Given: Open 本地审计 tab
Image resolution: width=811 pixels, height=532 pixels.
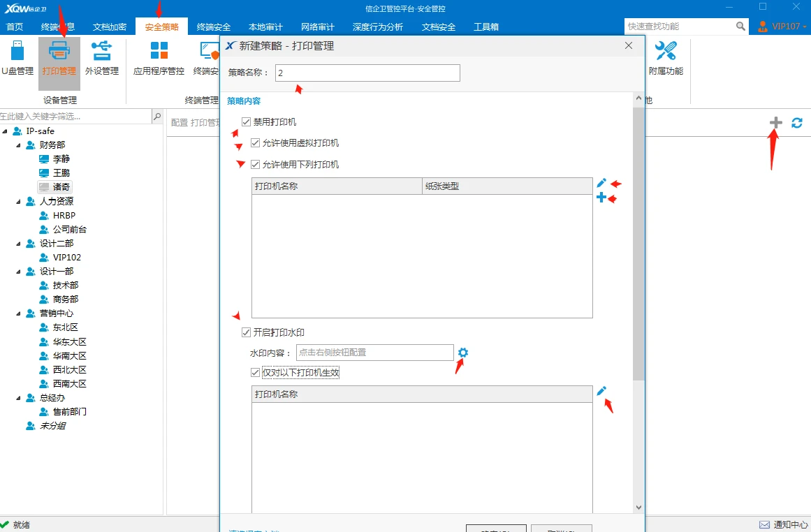Looking at the screenshot, I should tap(265, 27).
